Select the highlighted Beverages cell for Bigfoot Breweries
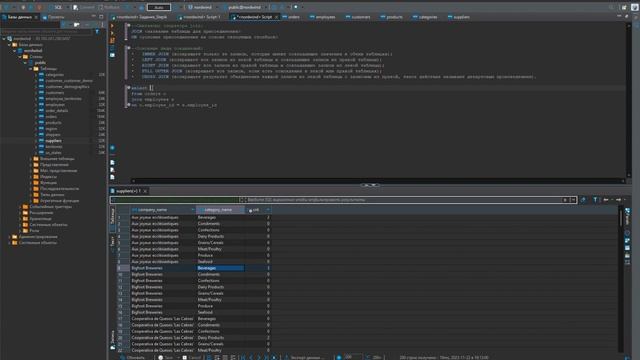 [x=220, y=268]
